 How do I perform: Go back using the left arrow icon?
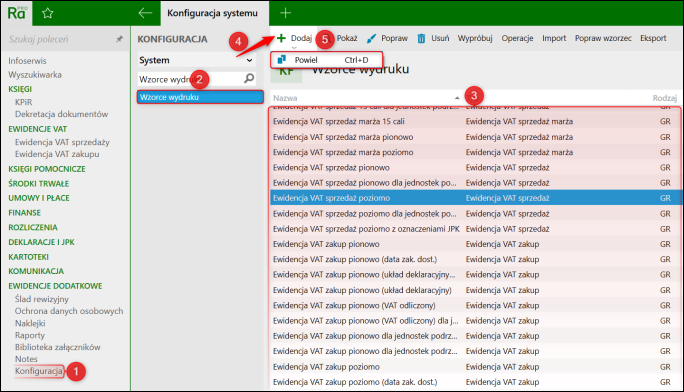[145, 13]
